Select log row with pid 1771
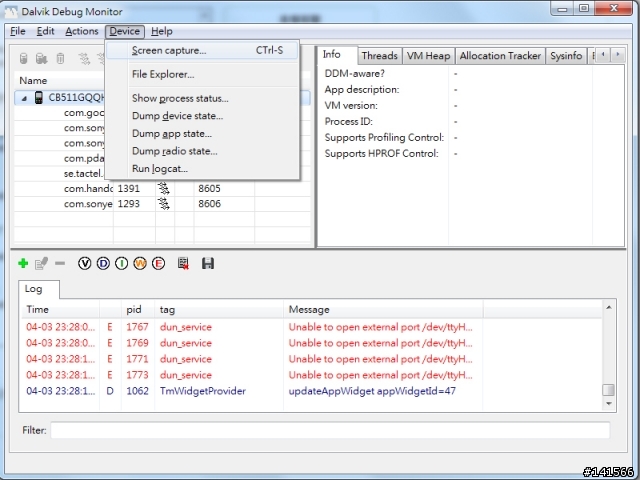640x480 pixels. (312, 359)
